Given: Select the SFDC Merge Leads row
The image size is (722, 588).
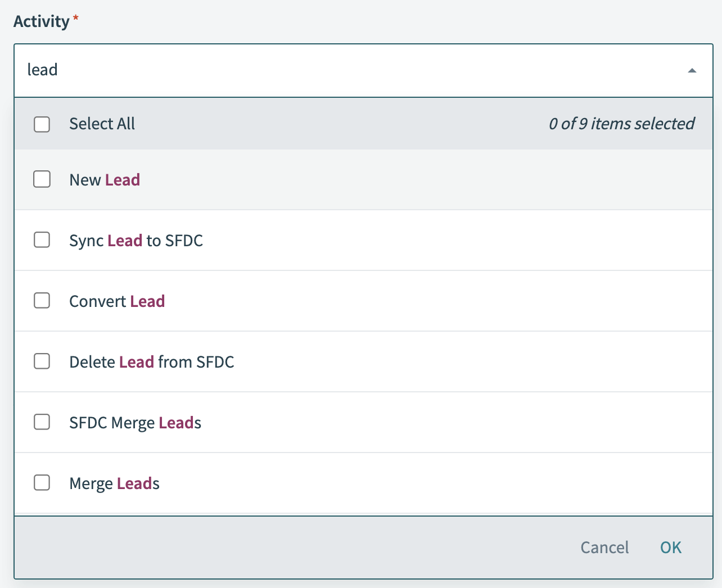Looking at the screenshot, I should (x=135, y=422).
